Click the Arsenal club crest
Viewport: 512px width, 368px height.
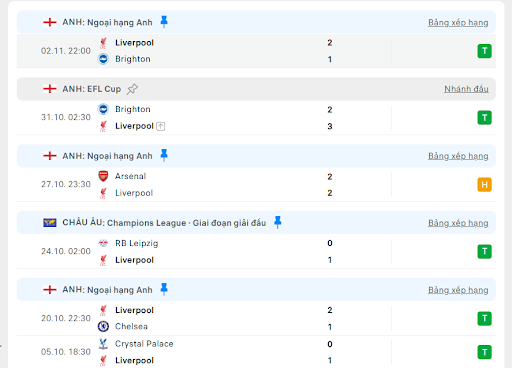tap(103, 176)
